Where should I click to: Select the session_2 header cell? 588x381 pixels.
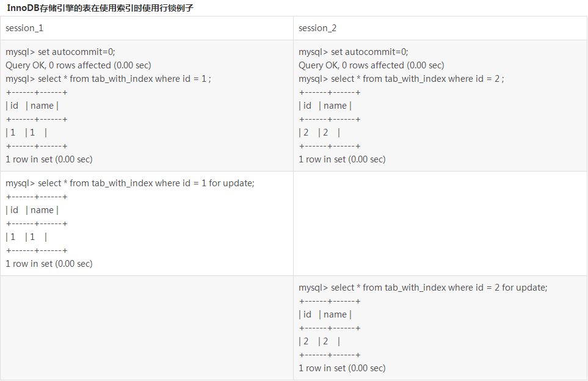pyautogui.click(x=440, y=28)
